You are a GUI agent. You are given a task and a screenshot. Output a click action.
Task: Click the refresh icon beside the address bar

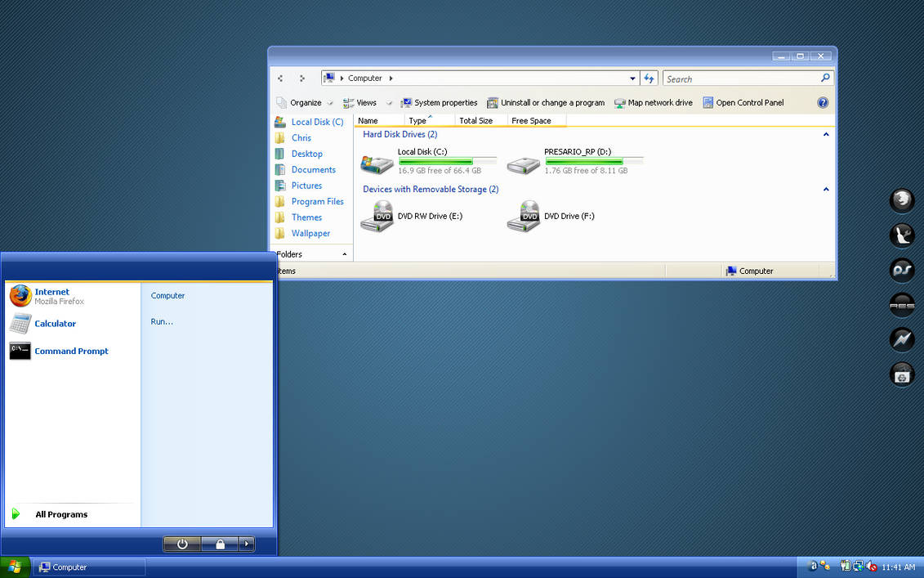coord(649,78)
